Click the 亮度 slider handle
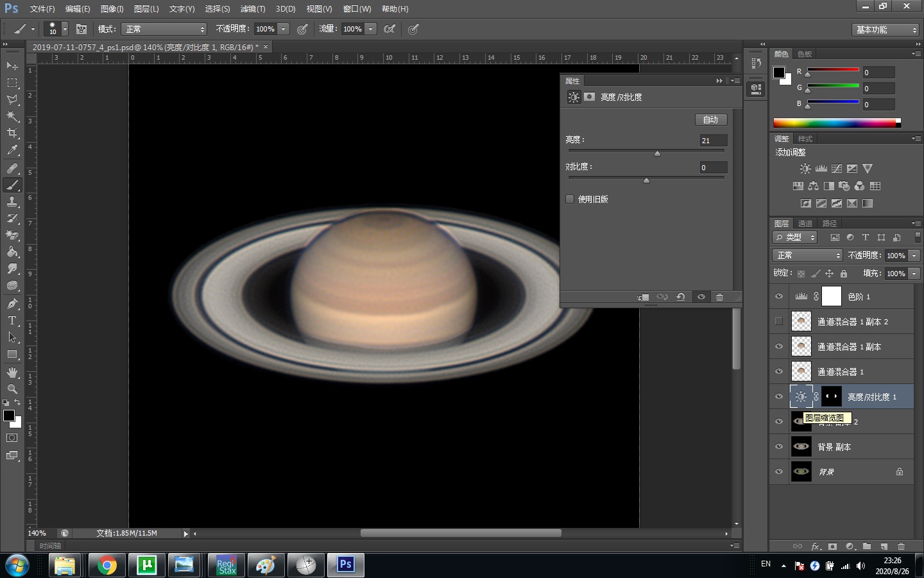This screenshot has width=924, height=578. point(657,153)
